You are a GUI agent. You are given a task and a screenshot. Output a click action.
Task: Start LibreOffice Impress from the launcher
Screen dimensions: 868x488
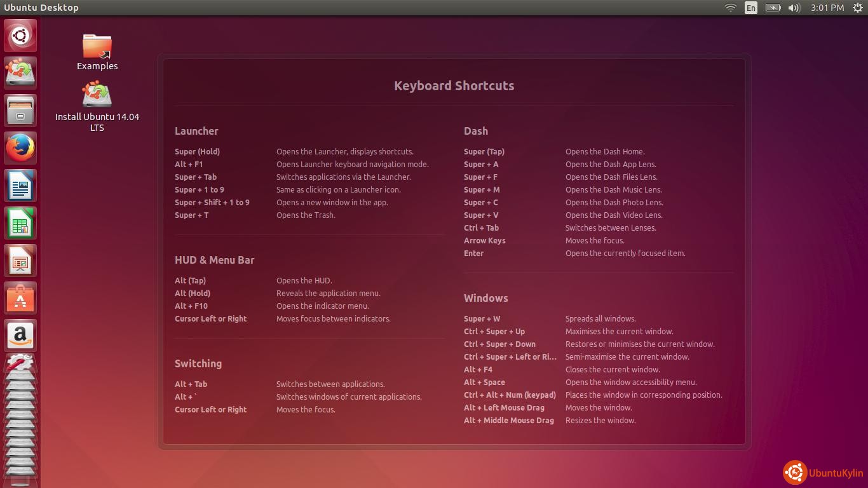click(20, 261)
